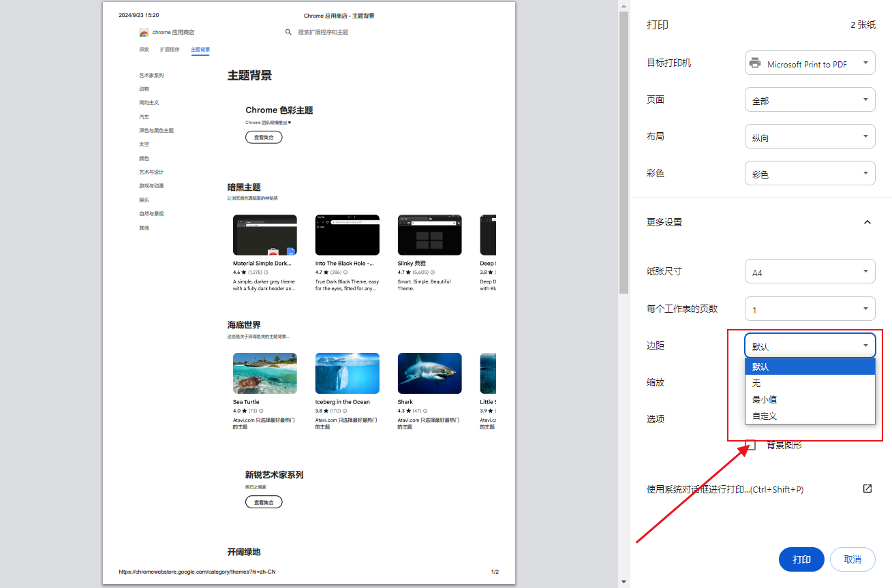This screenshot has height=588, width=892.
Task: Click 自然与景观 category in sidebar
Action: click(151, 214)
